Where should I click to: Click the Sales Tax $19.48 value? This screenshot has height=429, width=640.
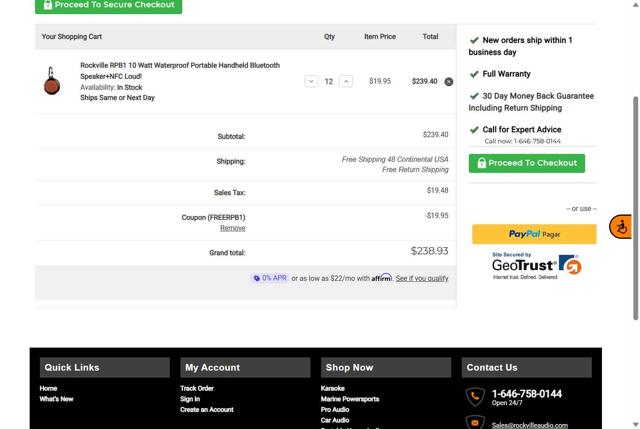point(438,191)
